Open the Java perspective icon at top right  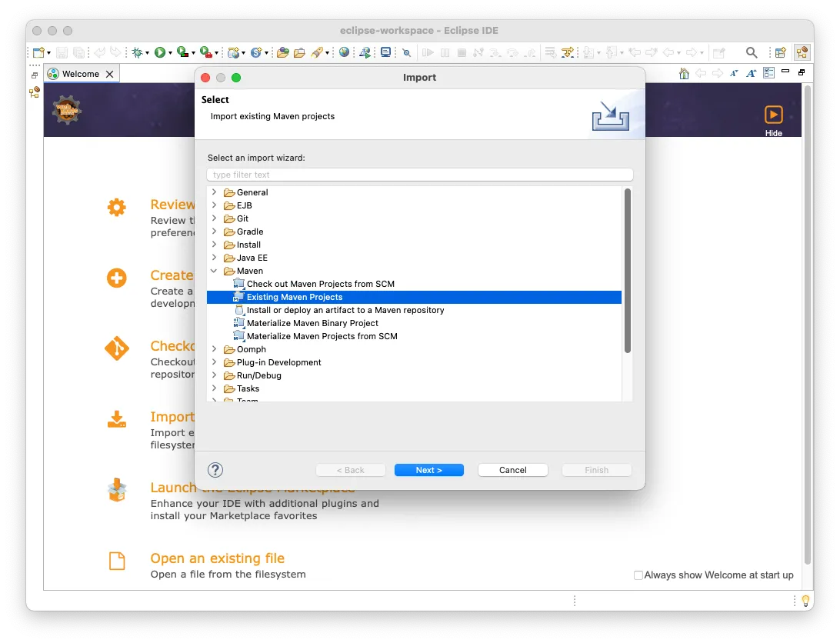[802, 52]
